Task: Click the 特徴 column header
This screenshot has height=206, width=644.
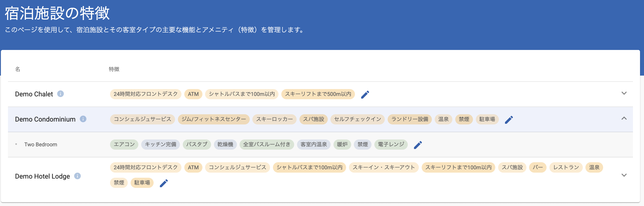Action: pos(114,69)
